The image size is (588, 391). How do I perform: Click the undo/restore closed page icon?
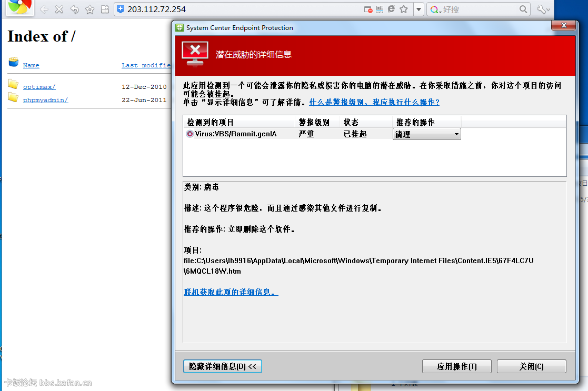tap(75, 9)
